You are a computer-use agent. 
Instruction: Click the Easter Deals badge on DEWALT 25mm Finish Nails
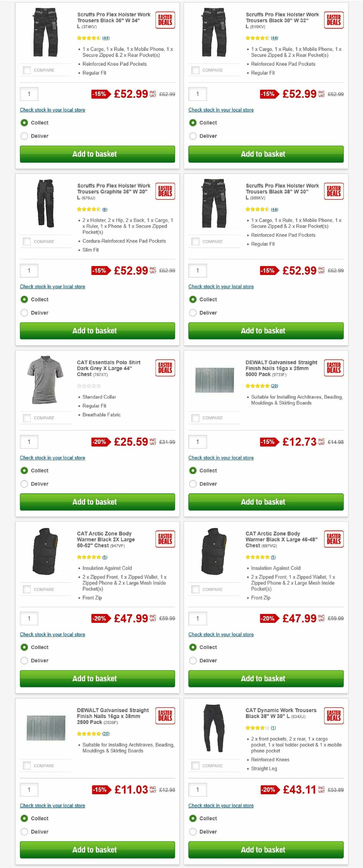tap(333, 368)
